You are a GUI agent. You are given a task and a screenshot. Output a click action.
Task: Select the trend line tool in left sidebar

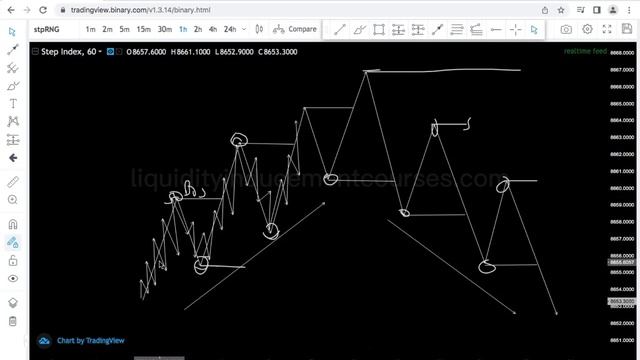point(13,49)
